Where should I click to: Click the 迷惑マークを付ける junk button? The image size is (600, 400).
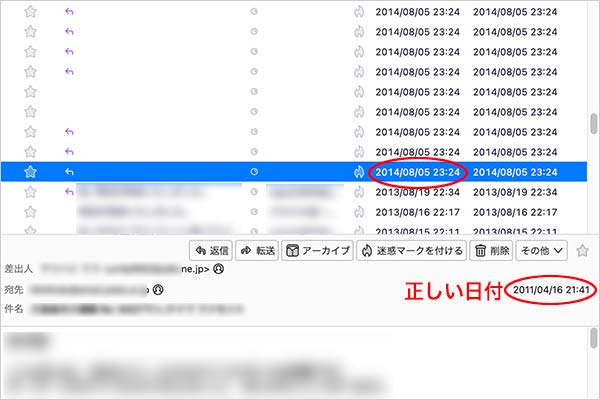(410, 250)
